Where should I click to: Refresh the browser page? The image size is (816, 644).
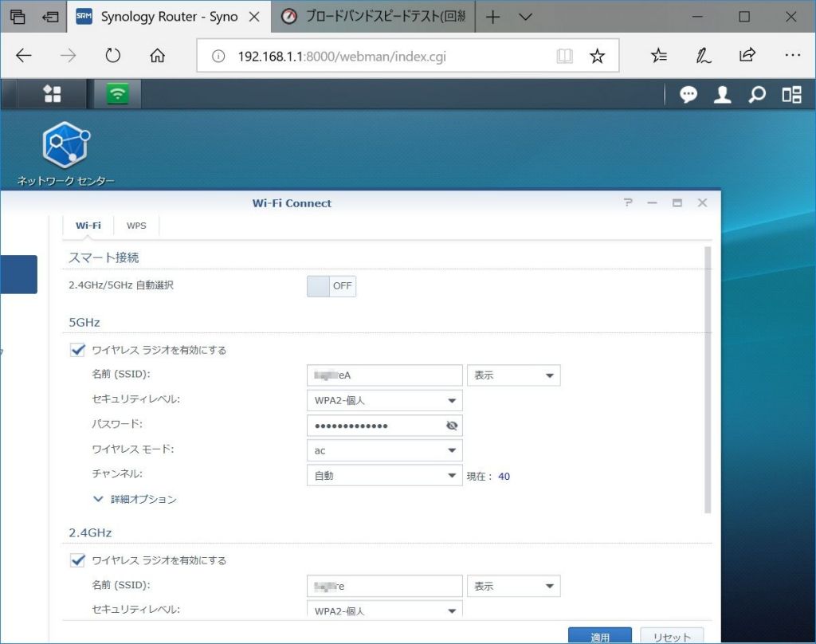pos(112,56)
